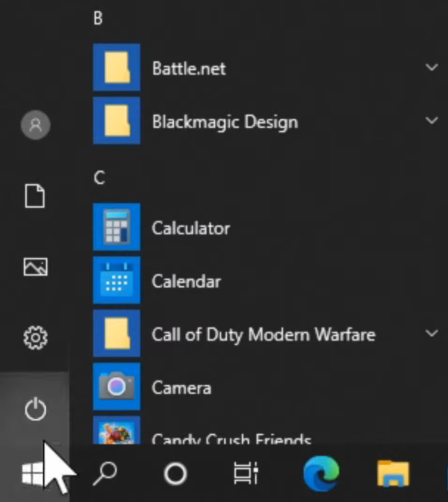The width and height of the screenshot is (448, 502).
Task: Jump to letter B section header
Action: tap(98, 18)
